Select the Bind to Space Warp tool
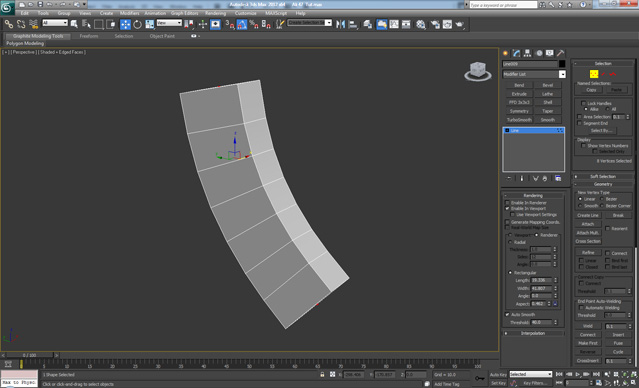The image size is (639, 388). click(33, 24)
